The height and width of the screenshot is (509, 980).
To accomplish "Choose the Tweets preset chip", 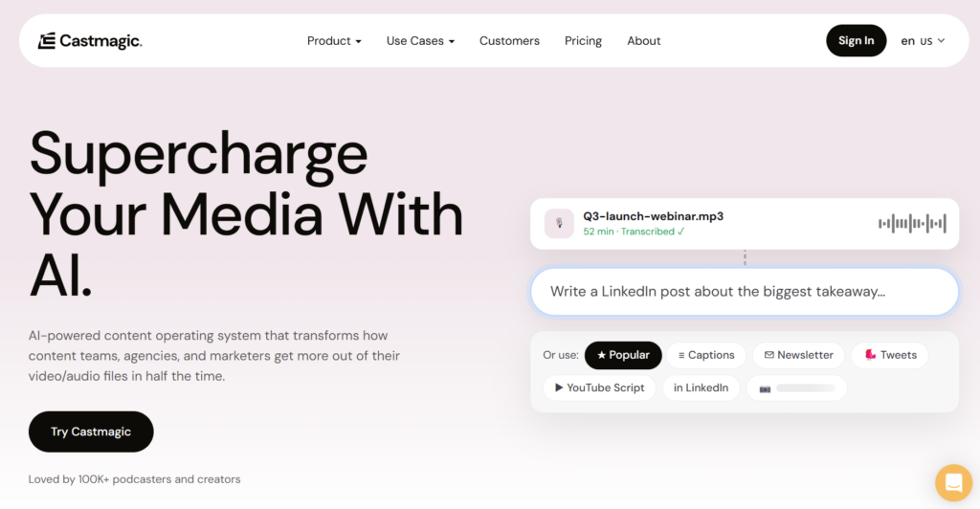I will point(890,355).
